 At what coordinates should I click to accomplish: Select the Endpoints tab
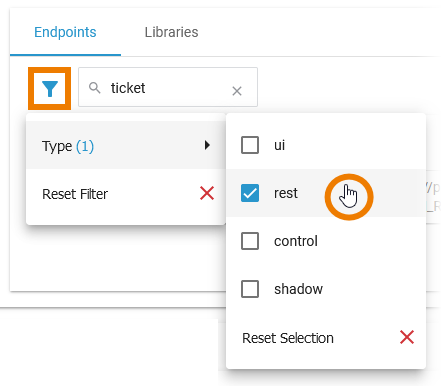[65, 32]
